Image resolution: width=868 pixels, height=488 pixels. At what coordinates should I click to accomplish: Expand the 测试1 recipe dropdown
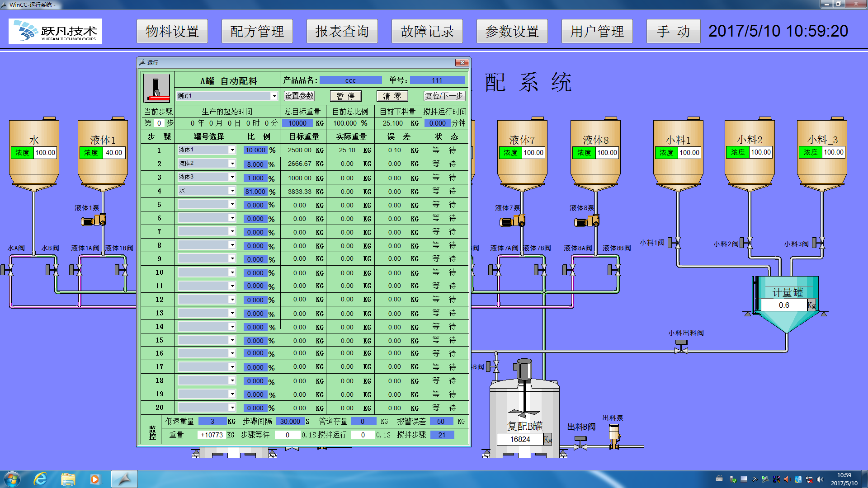(x=274, y=96)
